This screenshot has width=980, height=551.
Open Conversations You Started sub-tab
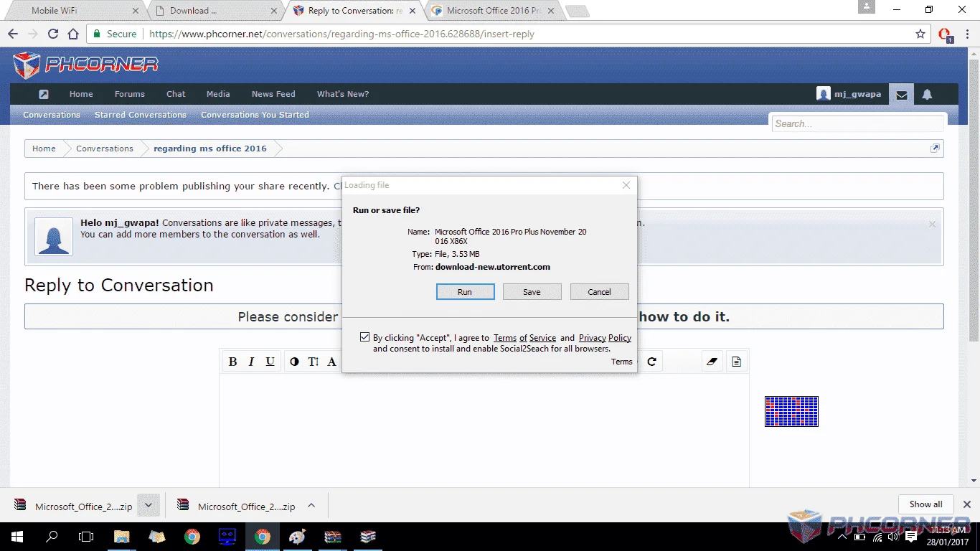tap(255, 115)
